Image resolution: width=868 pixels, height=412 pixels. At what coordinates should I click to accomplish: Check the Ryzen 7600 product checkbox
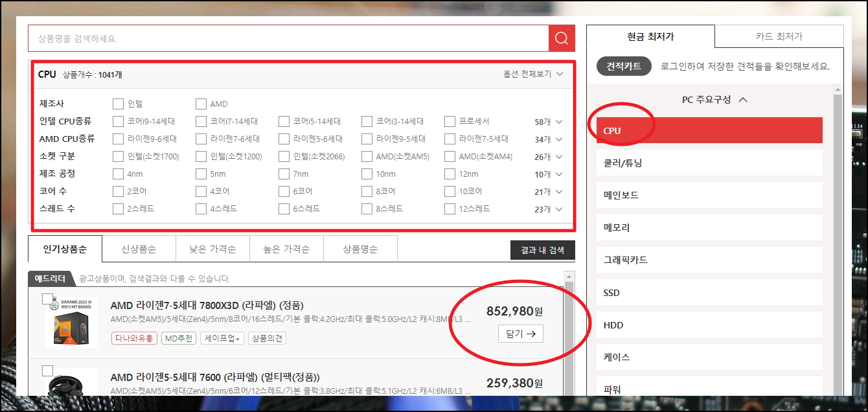[47, 371]
